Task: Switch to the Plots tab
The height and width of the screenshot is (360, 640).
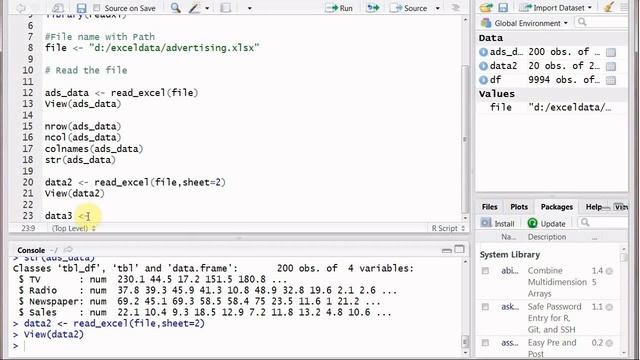Action: (519, 207)
